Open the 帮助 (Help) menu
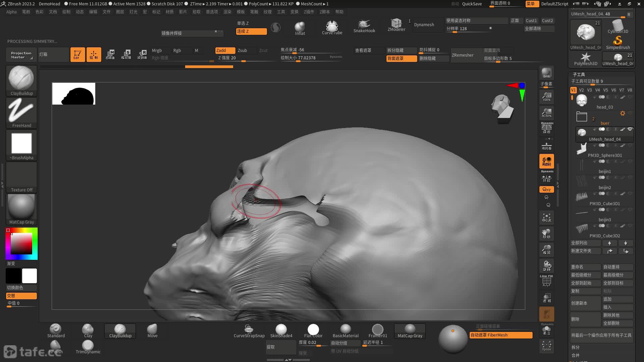 click(x=339, y=12)
